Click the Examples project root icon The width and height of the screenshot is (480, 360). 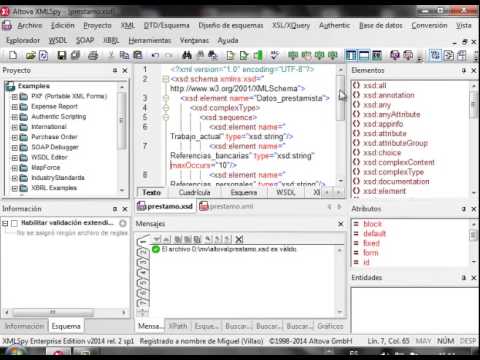[10, 86]
